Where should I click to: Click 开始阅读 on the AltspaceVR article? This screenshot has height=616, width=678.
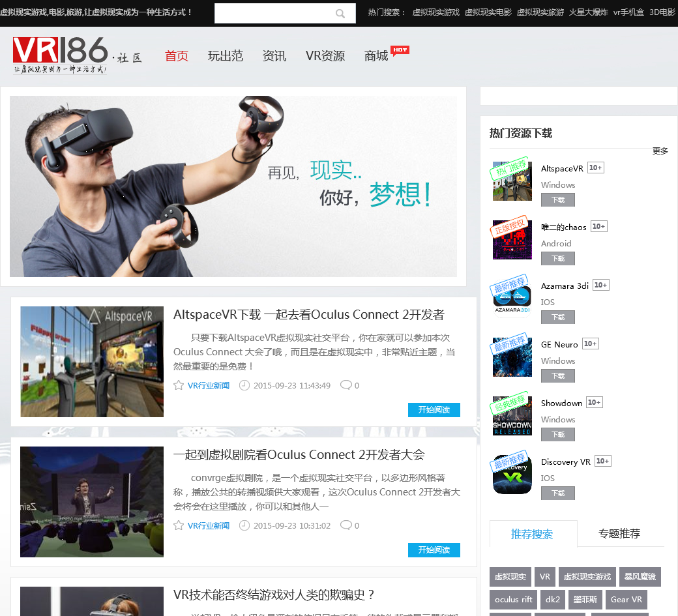pyautogui.click(x=434, y=410)
